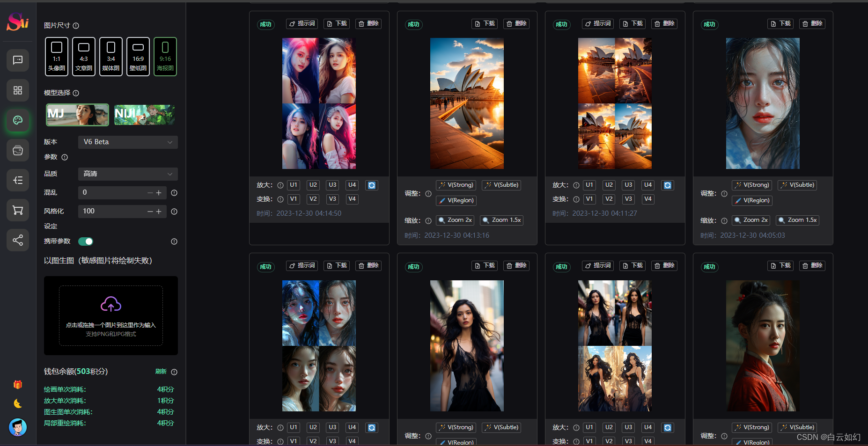Increase the 混乱 value with plus
The image size is (868, 446).
point(159,193)
